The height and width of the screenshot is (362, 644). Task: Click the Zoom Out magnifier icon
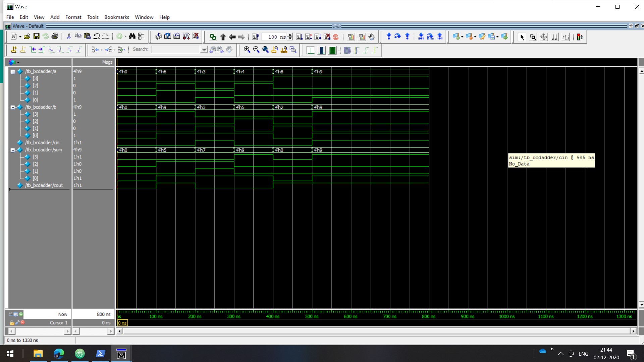(x=256, y=50)
